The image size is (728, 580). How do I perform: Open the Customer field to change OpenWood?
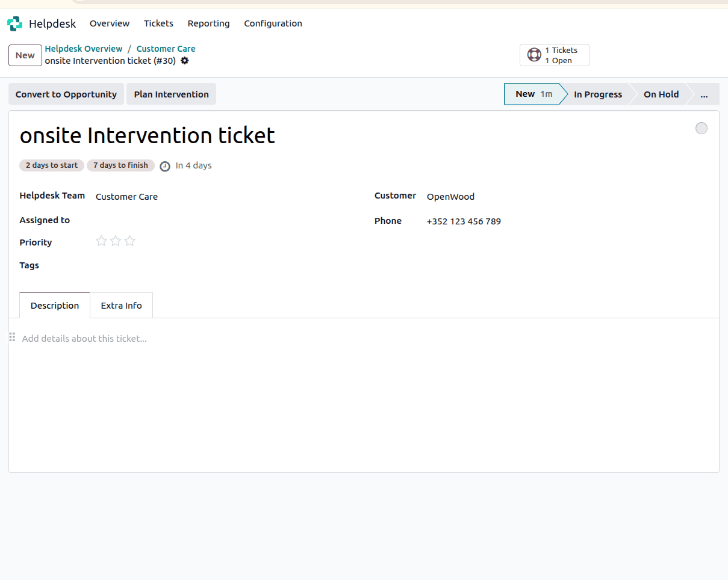(x=450, y=197)
